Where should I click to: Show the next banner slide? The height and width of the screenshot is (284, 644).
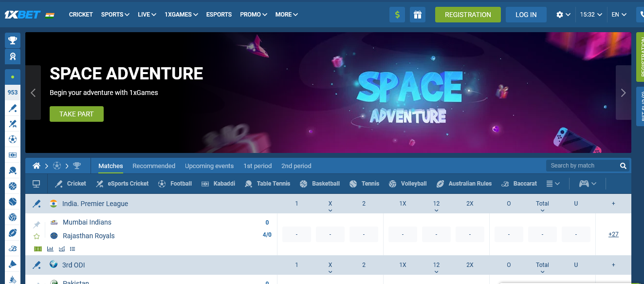[624, 93]
